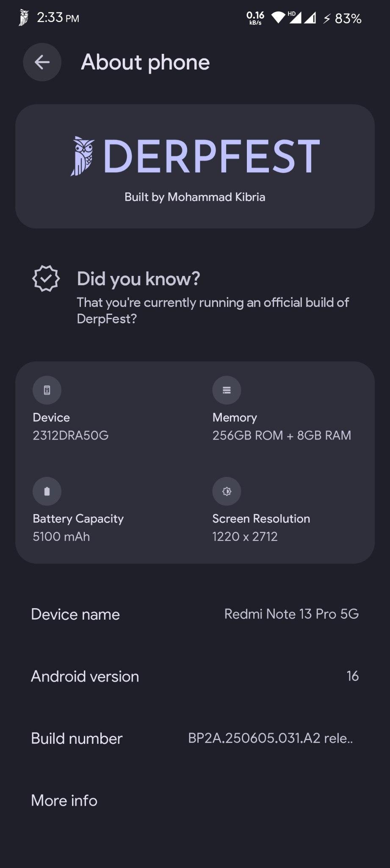Image resolution: width=390 pixels, height=868 pixels.
Task: Tap the Android version row
Action: coord(195,676)
